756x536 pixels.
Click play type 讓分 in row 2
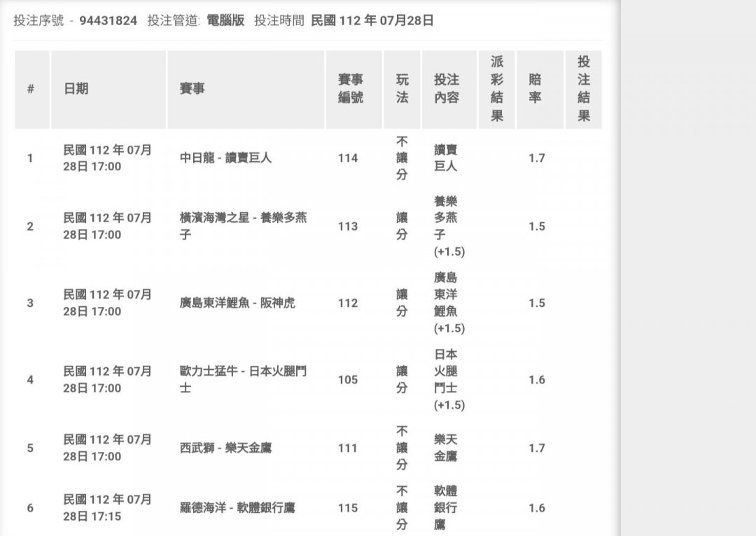coord(402,226)
